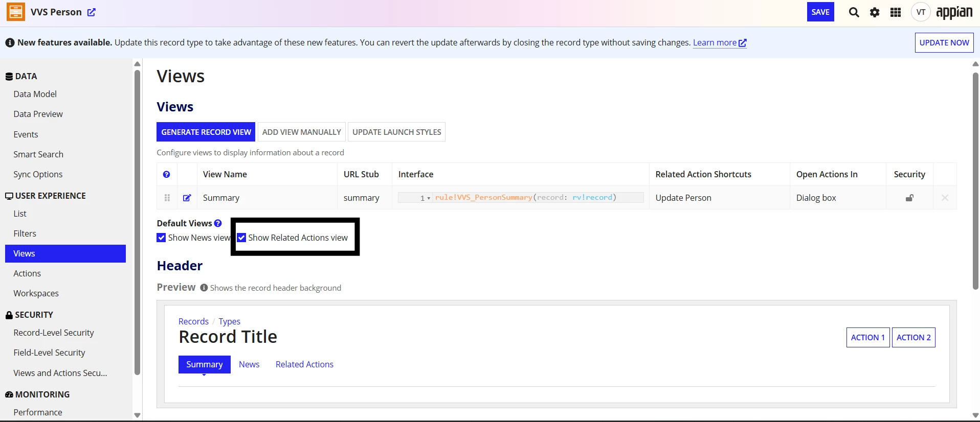980x422 pixels.
Task: Click the SAVE button
Action: pos(820,12)
